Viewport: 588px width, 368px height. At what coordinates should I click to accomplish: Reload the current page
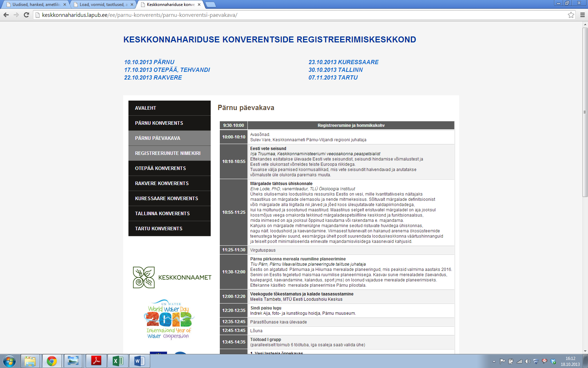click(26, 15)
